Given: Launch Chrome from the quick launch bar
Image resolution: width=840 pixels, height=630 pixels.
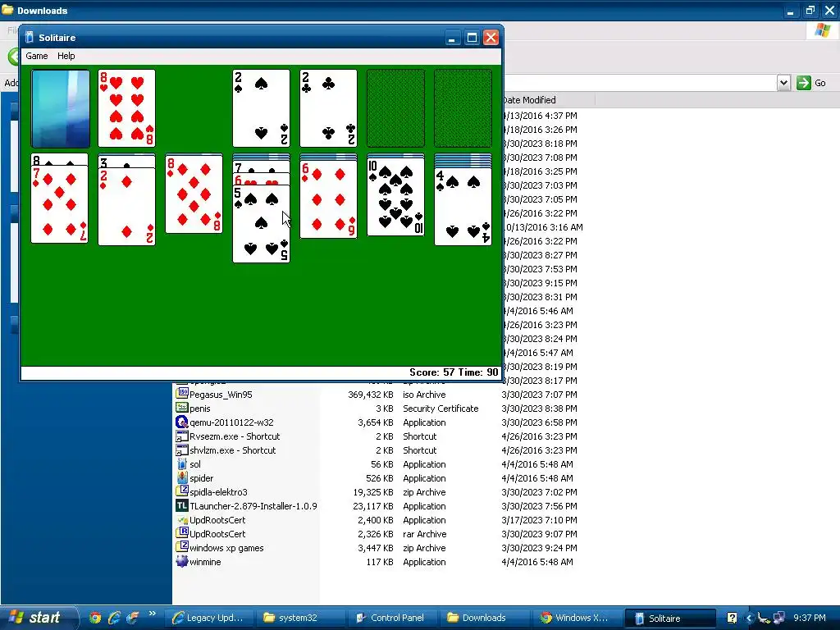Looking at the screenshot, I should pyautogui.click(x=95, y=618).
